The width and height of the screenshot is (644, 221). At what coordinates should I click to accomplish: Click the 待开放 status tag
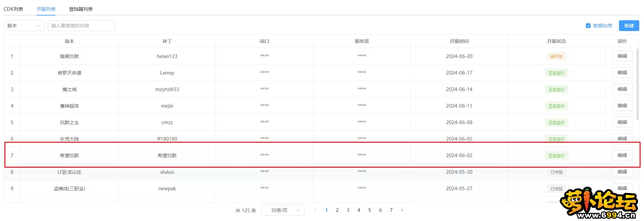556,56
